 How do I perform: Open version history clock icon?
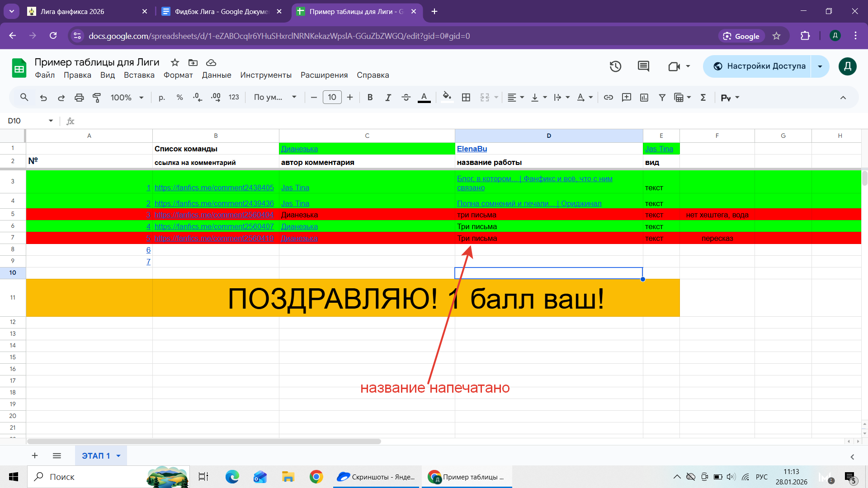tap(615, 66)
